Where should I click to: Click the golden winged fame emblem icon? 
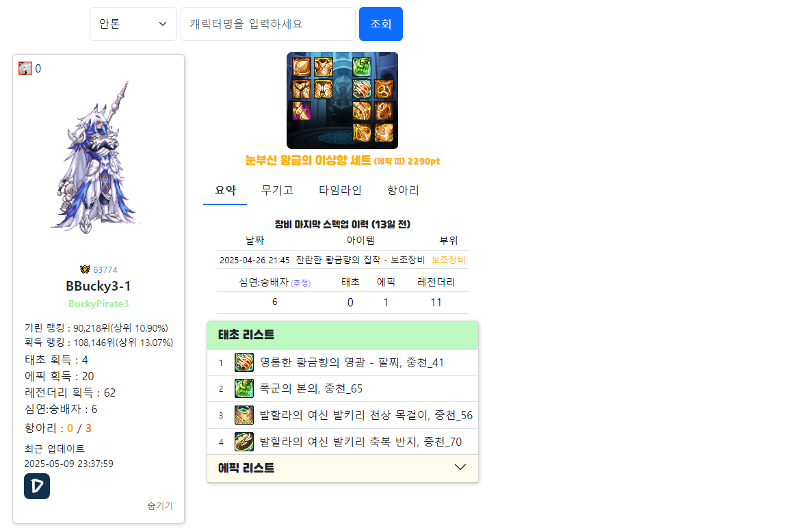tap(86, 269)
